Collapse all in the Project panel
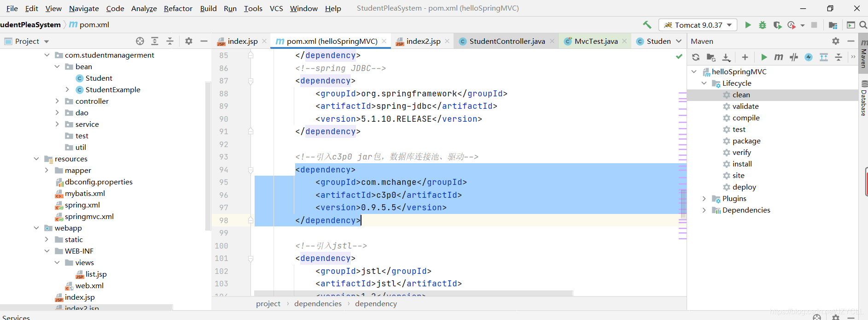Image resolution: width=868 pixels, height=320 pixels. coord(170,41)
